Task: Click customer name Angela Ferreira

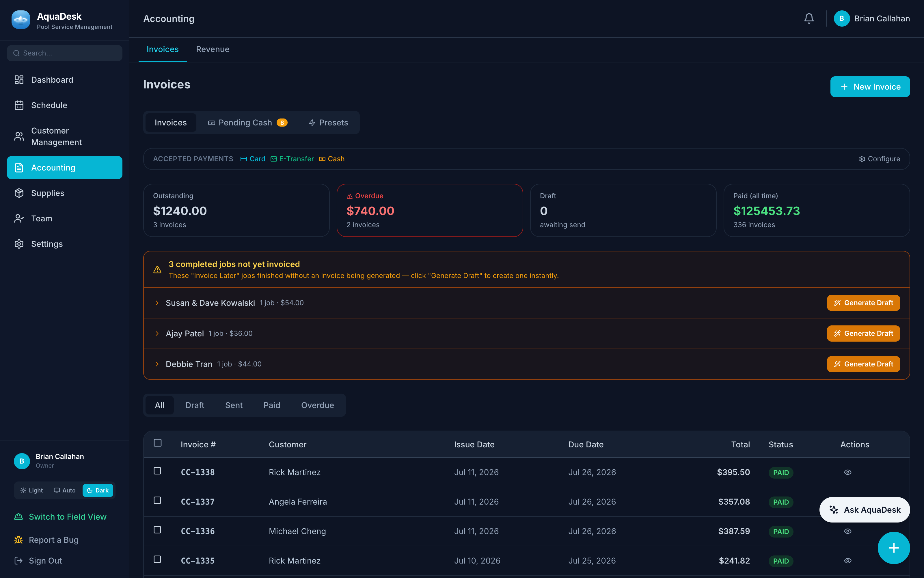Action: (x=298, y=501)
